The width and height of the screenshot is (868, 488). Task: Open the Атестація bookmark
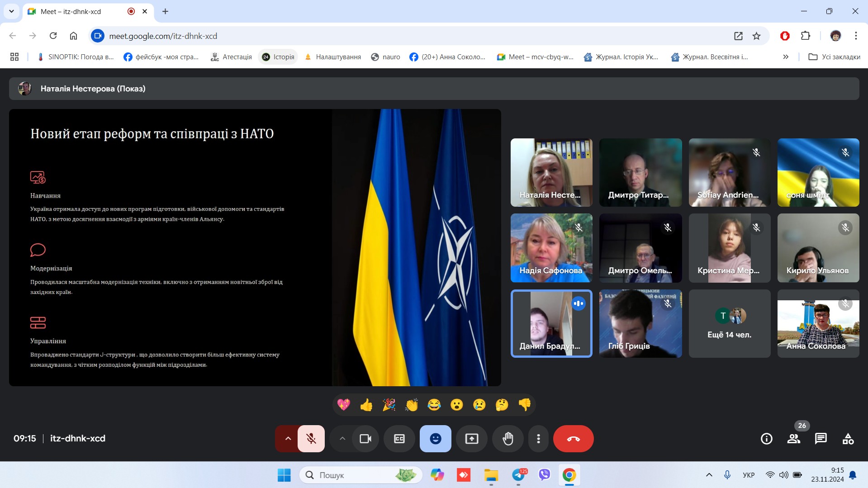231,57
